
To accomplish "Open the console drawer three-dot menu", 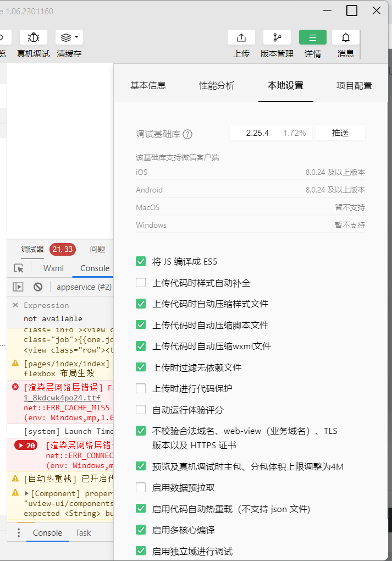I will click(19, 533).
